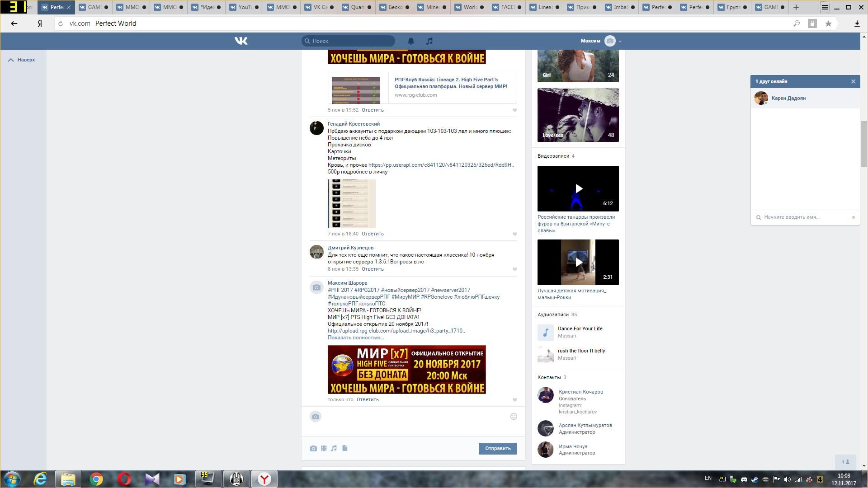Open the music note icon in header
This screenshot has height=488, width=868.
429,41
